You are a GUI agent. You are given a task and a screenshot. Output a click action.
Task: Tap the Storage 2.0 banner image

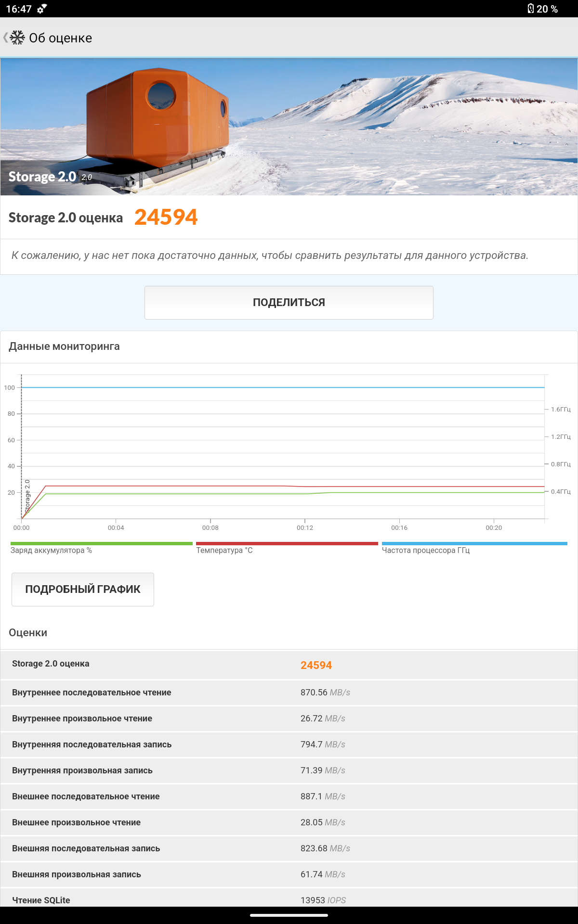[x=289, y=127]
